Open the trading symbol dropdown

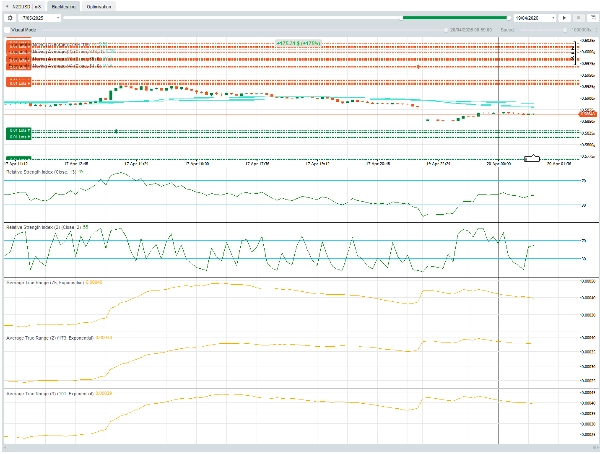(40, 18)
